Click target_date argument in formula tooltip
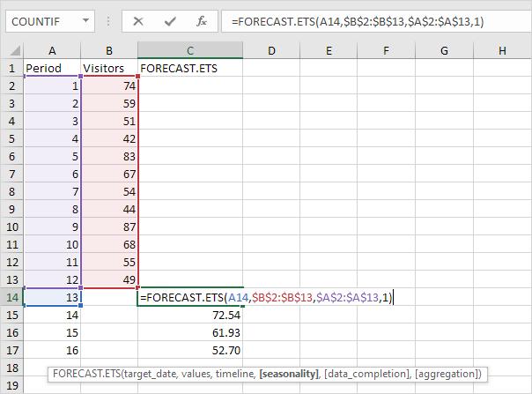The height and width of the screenshot is (394, 532). 150,374
